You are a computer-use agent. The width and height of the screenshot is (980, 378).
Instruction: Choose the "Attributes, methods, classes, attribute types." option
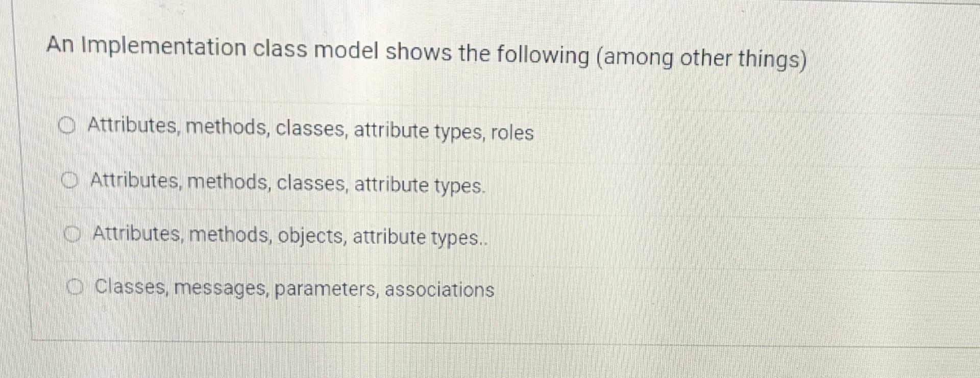tap(71, 181)
